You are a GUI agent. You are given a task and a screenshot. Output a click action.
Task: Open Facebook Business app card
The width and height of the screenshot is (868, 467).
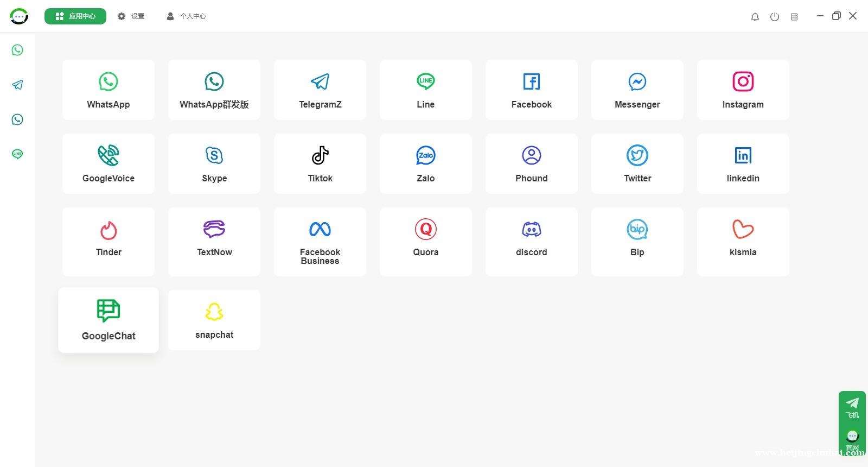coord(320,242)
